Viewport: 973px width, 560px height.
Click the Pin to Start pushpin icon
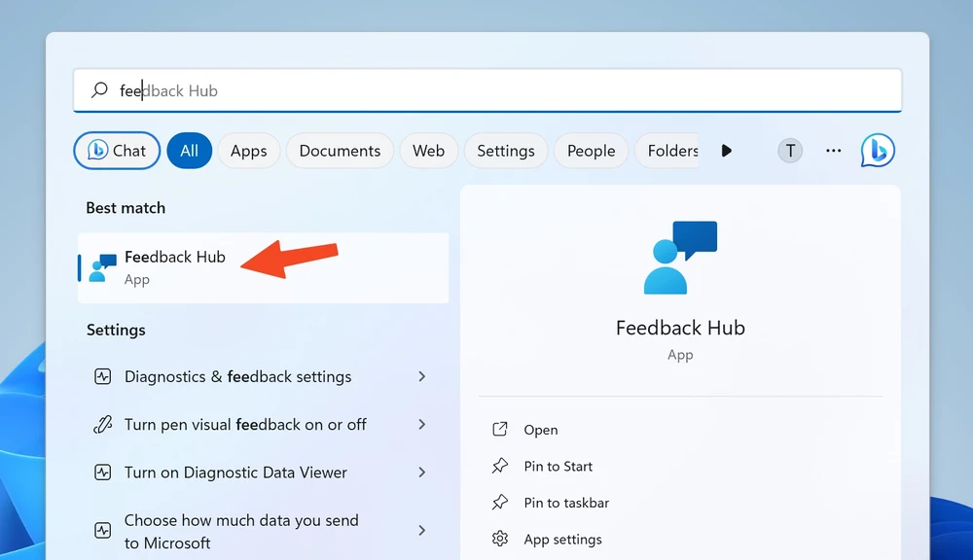tap(500, 466)
